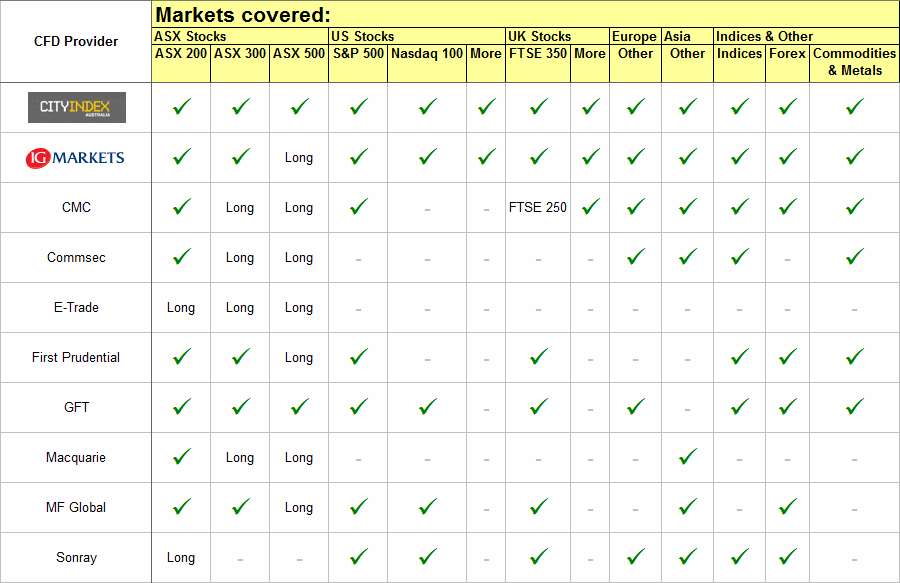Click First Prudential ASX 300 checkmark

coord(240,357)
